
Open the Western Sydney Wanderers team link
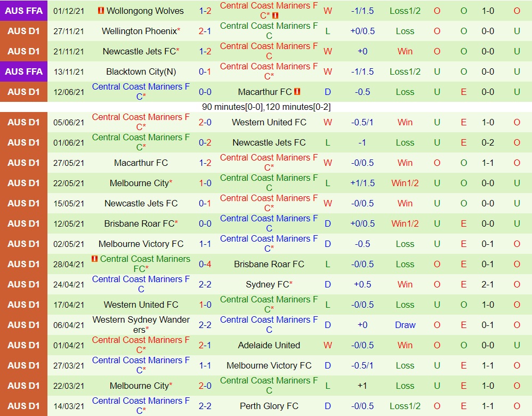click(141, 325)
